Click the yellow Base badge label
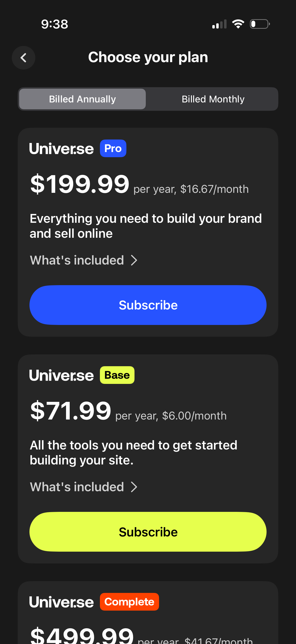The width and height of the screenshot is (296, 644). (x=117, y=375)
